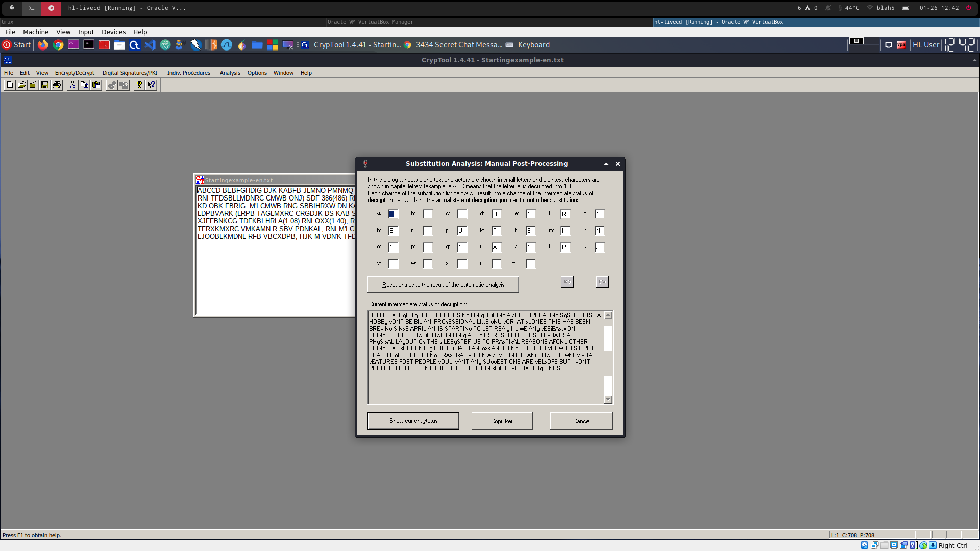The height and width of the screenshot is (551, 980).
Task: Open the Encrypt/Decrypt menu
Action: pos(75,73)
